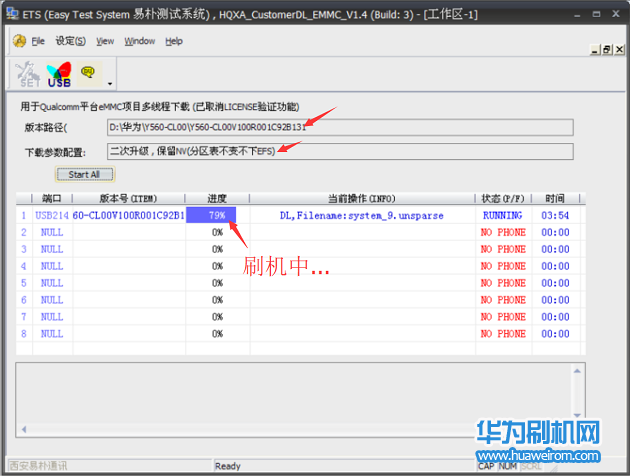Click the DL,Filename:system_9.unsparse info cell
The height and width of the screenshot is (476, 630).
pos(362,216)
